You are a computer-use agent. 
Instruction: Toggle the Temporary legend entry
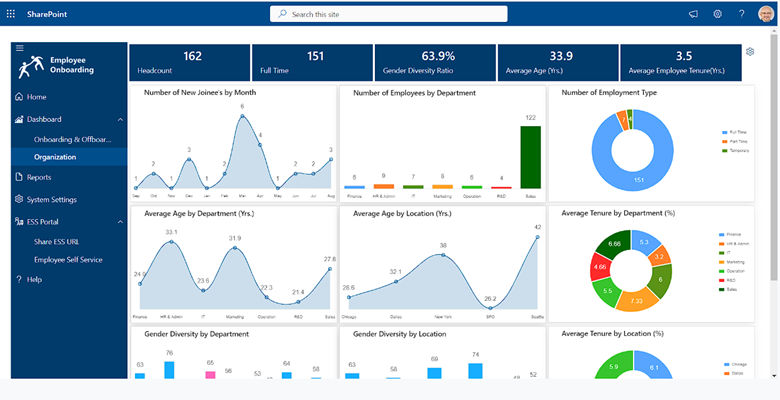[735, 150]
